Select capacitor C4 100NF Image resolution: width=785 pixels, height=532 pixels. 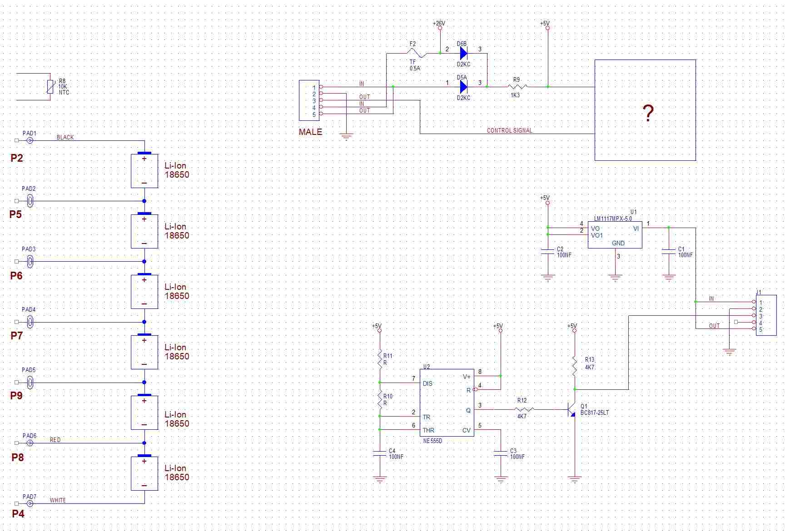[380, 453]
